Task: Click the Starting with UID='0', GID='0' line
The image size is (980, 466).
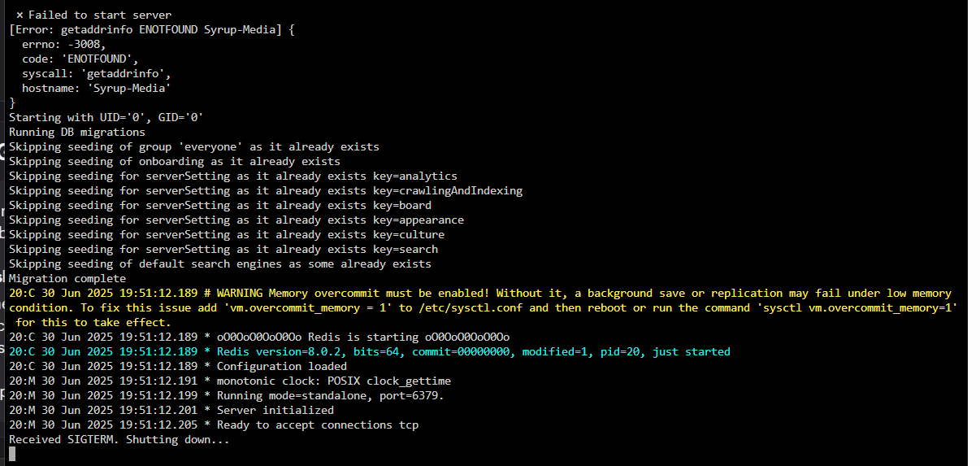Action: (106, 118)
